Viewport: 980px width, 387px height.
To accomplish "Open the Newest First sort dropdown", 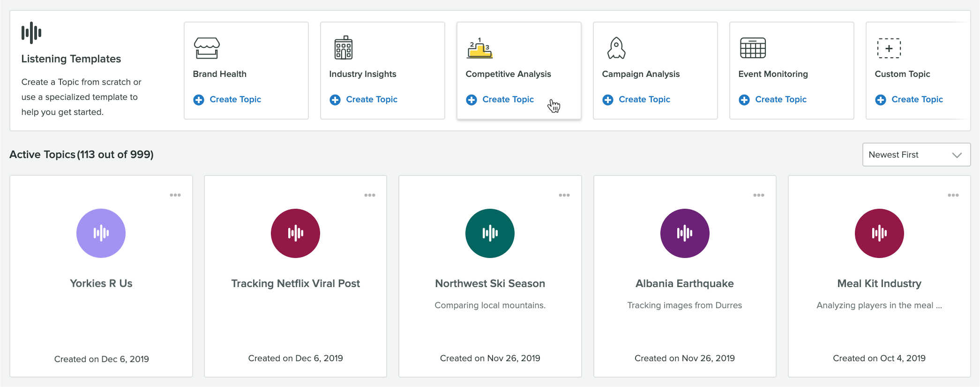I will pyautogui.click(x=916, y=155).
